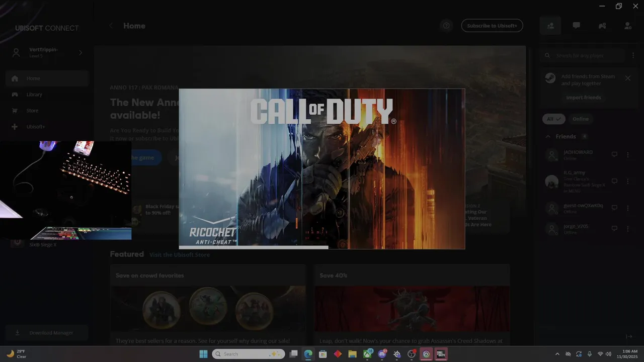This screenshot has width=644, height=362.
Task: Click the Call of Duty splash screen
Action: (x=322, y=169)
